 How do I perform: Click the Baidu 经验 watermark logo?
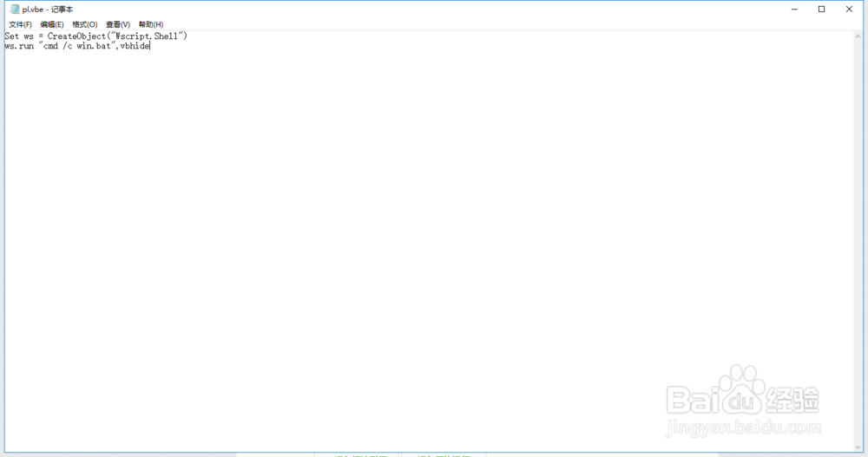click(743, 400)
